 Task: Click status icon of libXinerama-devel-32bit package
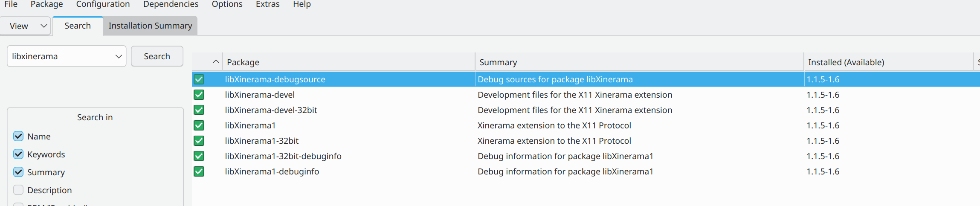(199, 110)
